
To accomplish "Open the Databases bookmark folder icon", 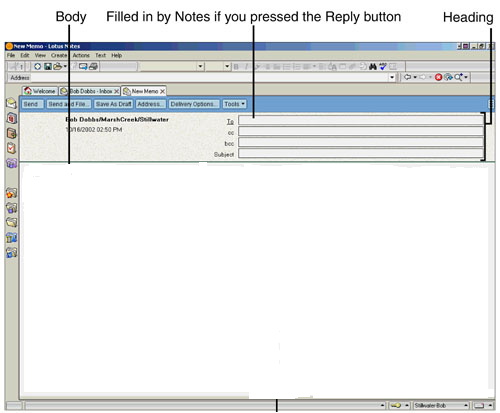I will (11, 208).
